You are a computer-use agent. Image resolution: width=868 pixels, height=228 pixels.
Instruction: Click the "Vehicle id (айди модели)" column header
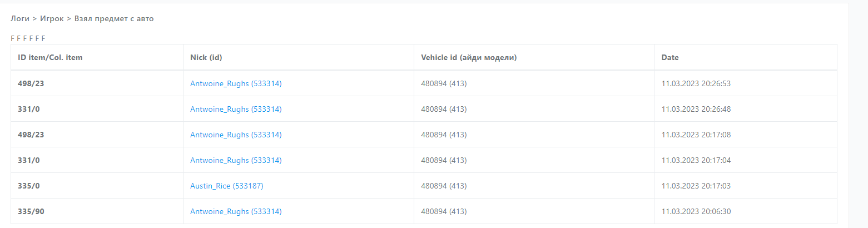[x=469, y=58]
